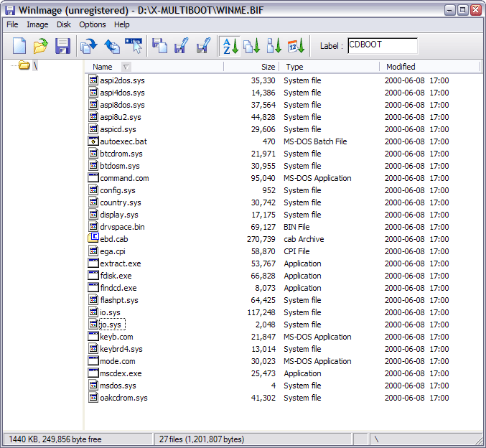Click the Label text field containing CDBOOT

(x=383, y=45)
